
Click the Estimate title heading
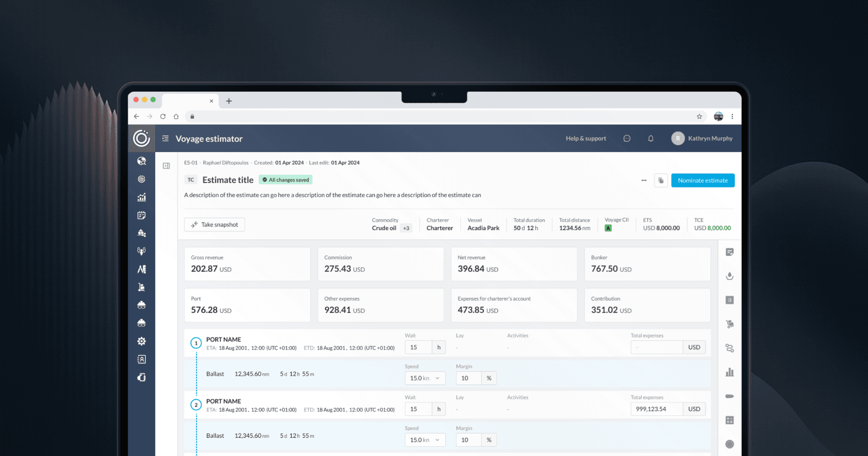[228, 180]
